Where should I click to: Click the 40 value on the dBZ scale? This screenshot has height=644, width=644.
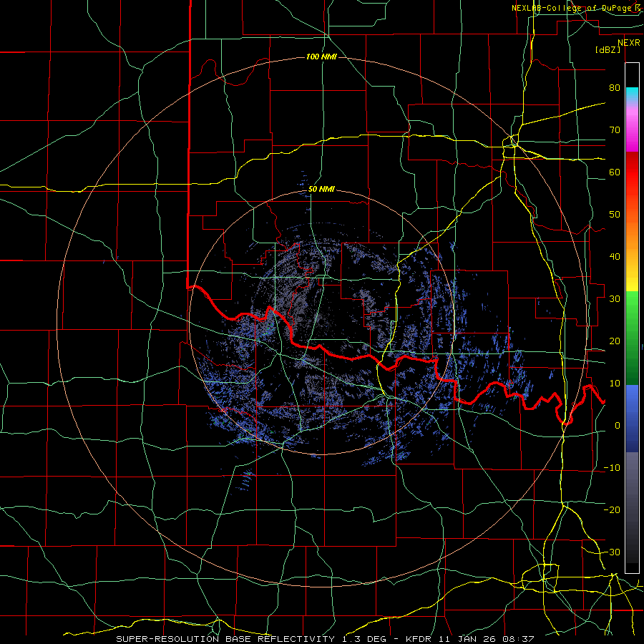pos(615,257)
